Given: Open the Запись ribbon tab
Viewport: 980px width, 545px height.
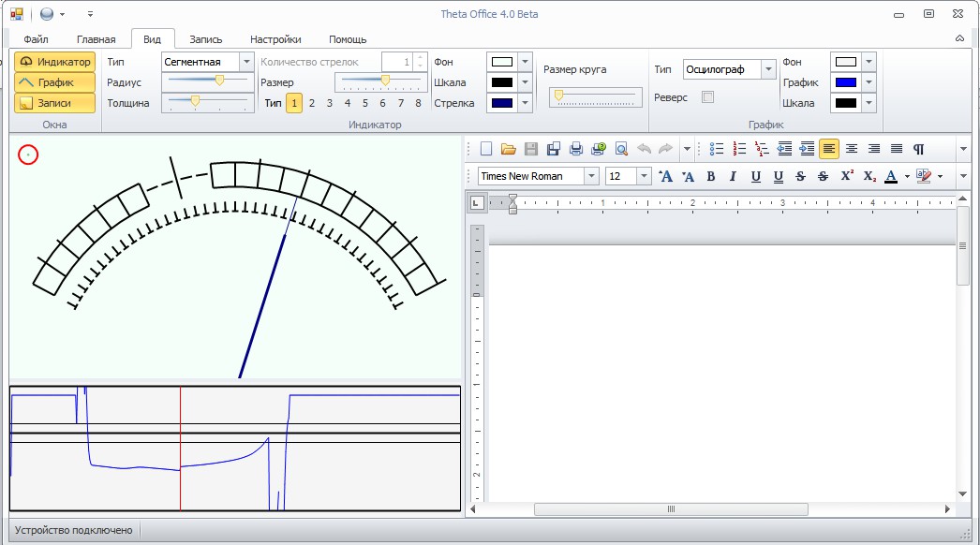Looking at the screenshot, I should pyautogui.click(x=205, y=39).
